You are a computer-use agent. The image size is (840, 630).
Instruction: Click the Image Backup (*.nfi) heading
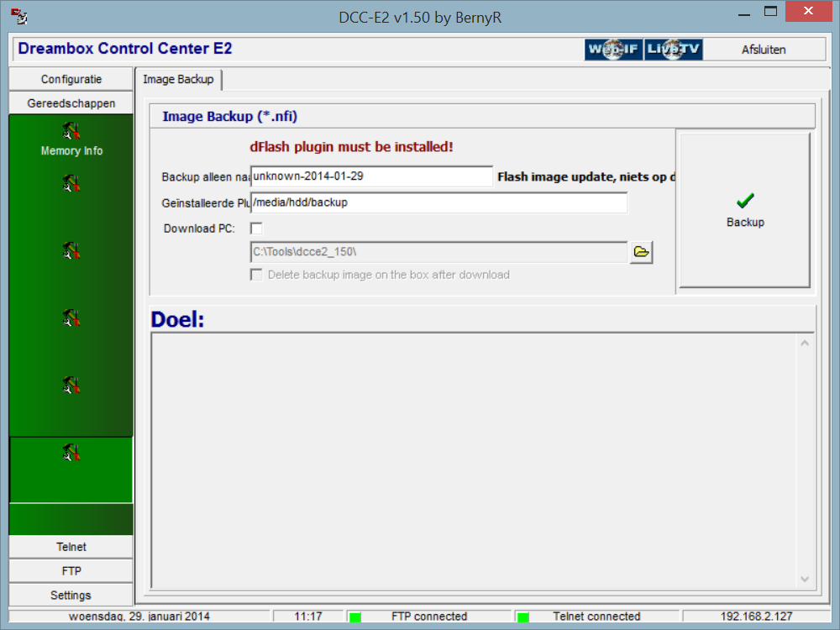pyautogui.click(x=230, y=116)
